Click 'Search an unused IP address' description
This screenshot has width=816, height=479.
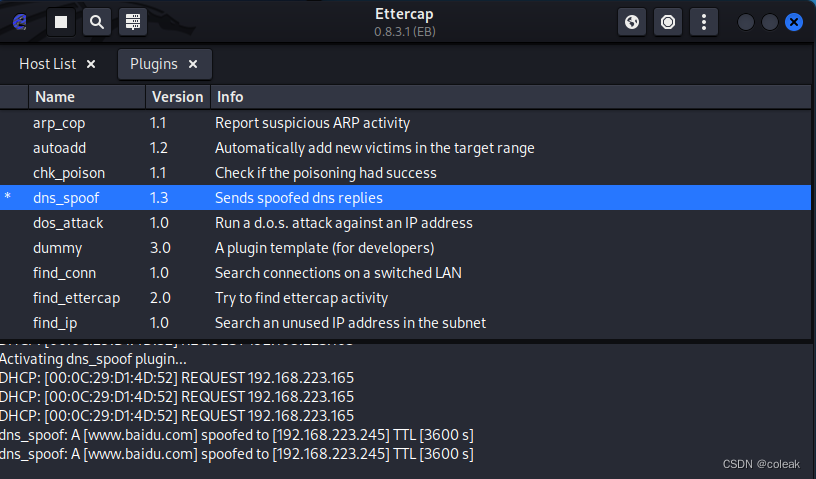(350, 323)
